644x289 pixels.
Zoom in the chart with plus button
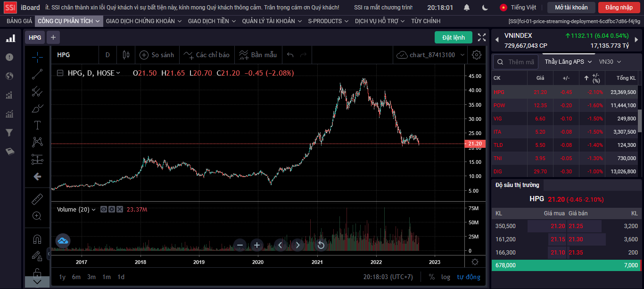(257, 245)
